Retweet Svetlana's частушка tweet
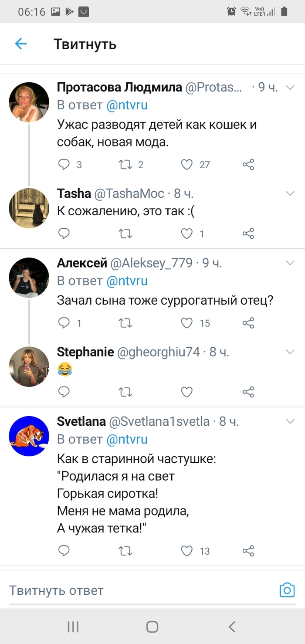 tap(125, 551)
